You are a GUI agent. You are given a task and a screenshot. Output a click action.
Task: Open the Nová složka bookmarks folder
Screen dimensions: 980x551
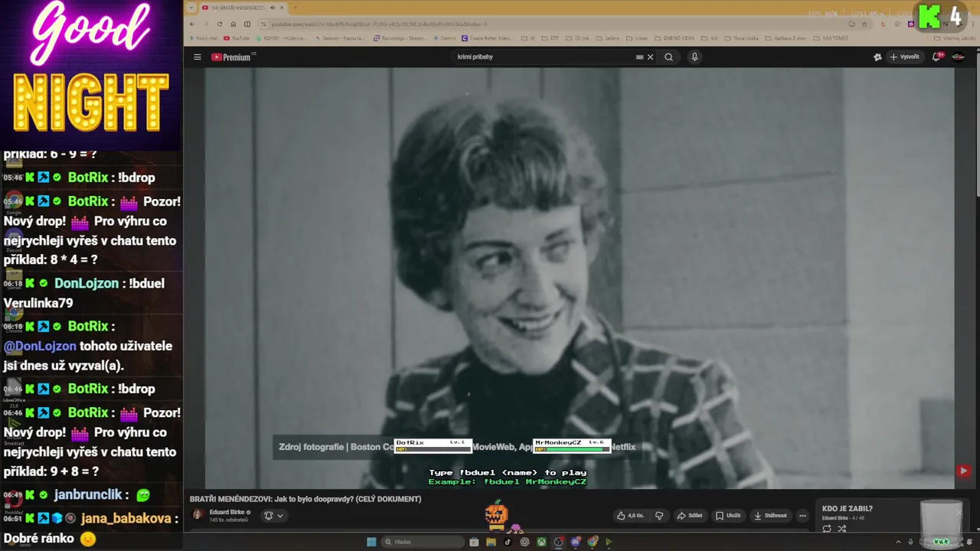743,37
